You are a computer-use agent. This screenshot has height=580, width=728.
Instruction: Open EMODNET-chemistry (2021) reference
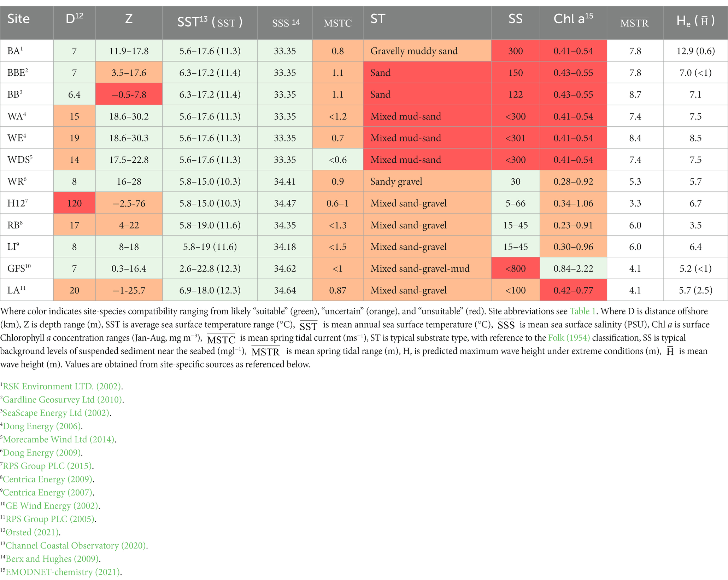point(63,572)
